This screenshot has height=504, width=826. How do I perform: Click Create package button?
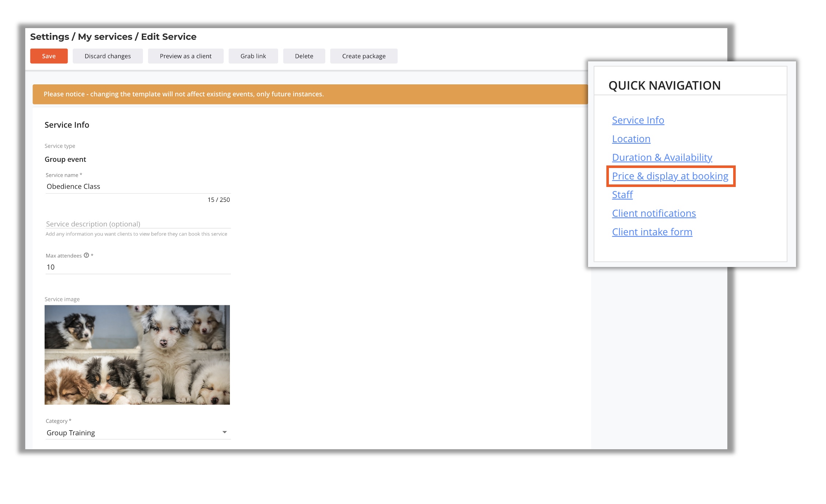tap(364, 56)
